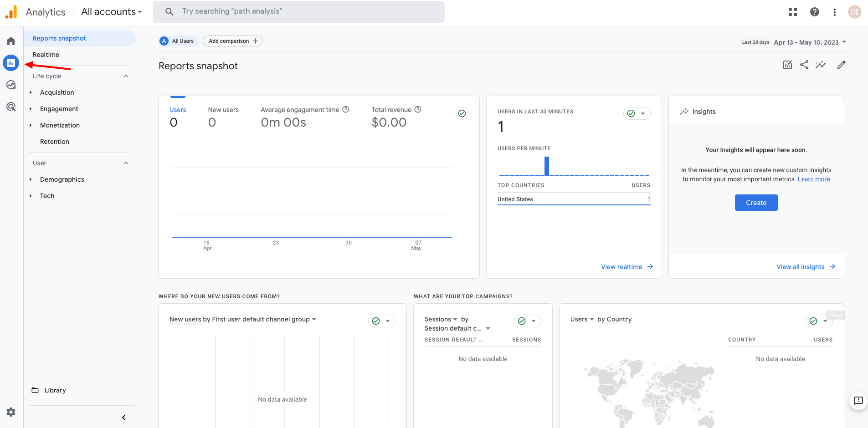
Task: Open the Insights sparkline icon in toolbar
Action: 821,65
